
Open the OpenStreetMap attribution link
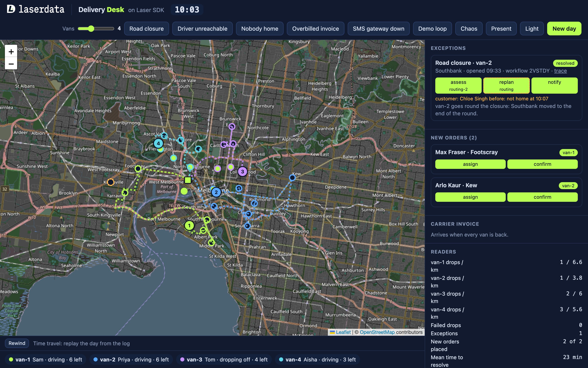(377, 332)
